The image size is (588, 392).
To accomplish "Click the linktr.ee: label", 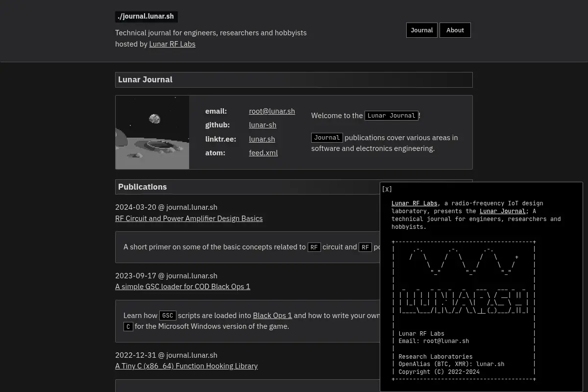I will point(220,139).
